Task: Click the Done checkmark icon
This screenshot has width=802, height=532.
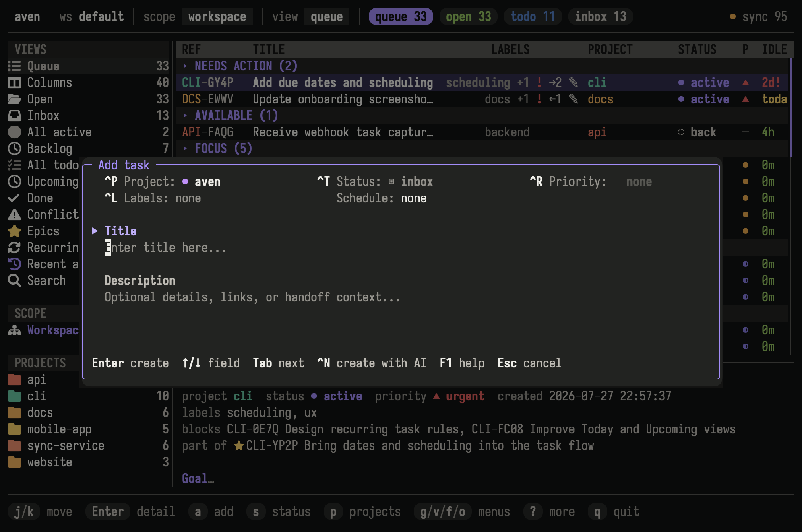Action: pyautogui.click(x=14, y=198)
